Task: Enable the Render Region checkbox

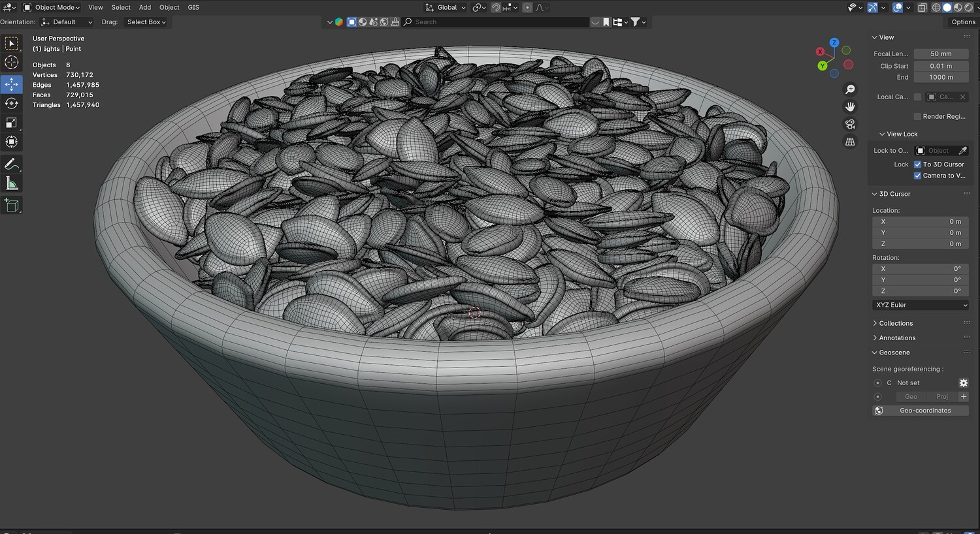Action: tap(917, 116)
